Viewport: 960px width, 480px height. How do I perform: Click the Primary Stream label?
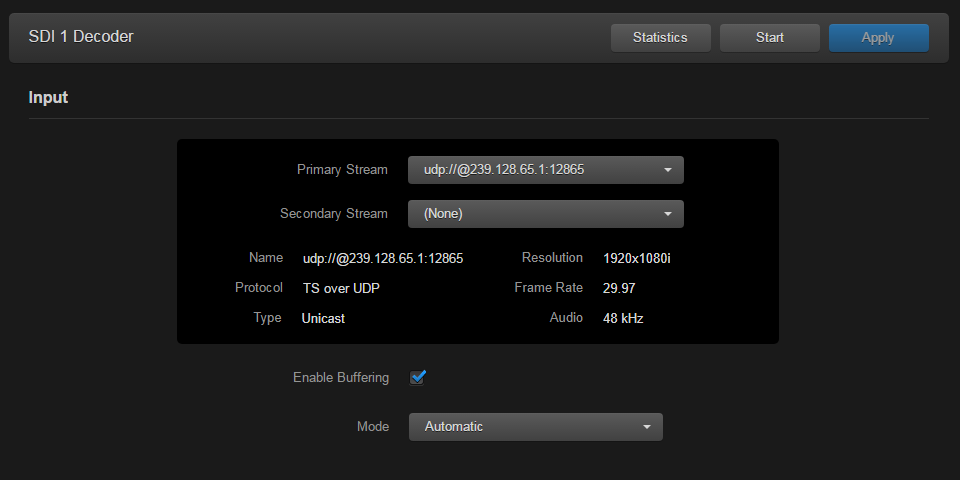pos(342,170)
